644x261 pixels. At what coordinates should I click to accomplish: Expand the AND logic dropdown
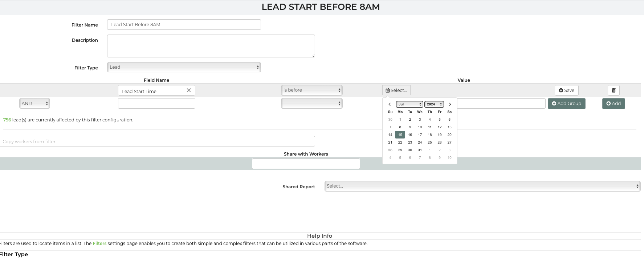point(34,104)
